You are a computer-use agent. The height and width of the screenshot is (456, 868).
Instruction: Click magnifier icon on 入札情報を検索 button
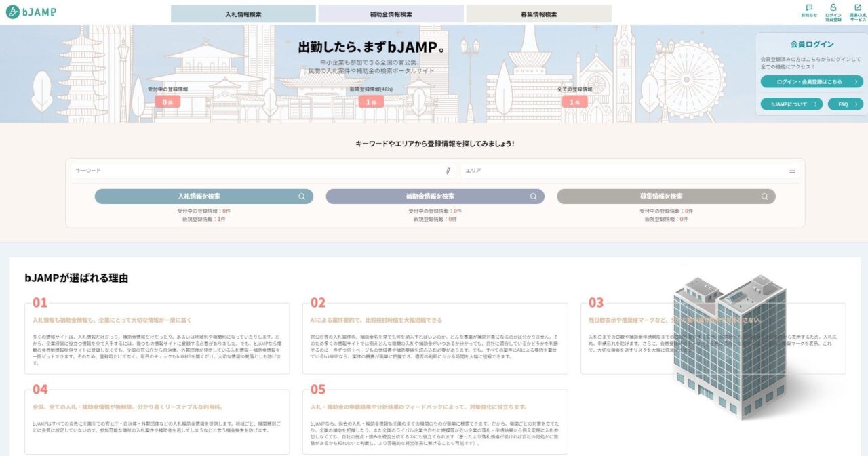point(302,196)
